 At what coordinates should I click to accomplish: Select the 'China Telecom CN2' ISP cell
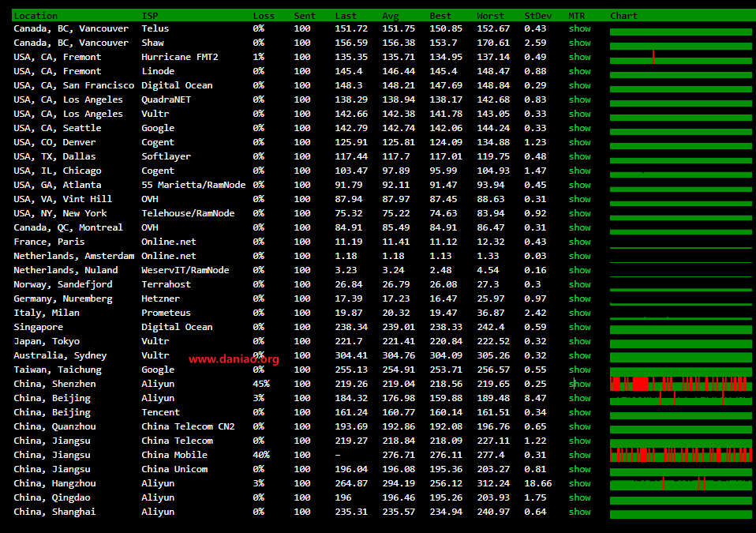[188, 427]
